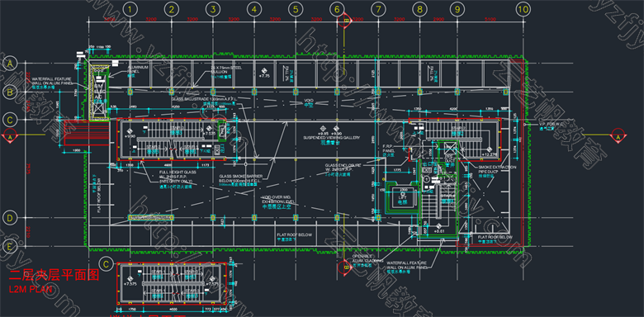The height and width of the screenshot is (317, 644).
Task: Select the detail bubble C near lower stair plan
Action: tap(107, 264)
